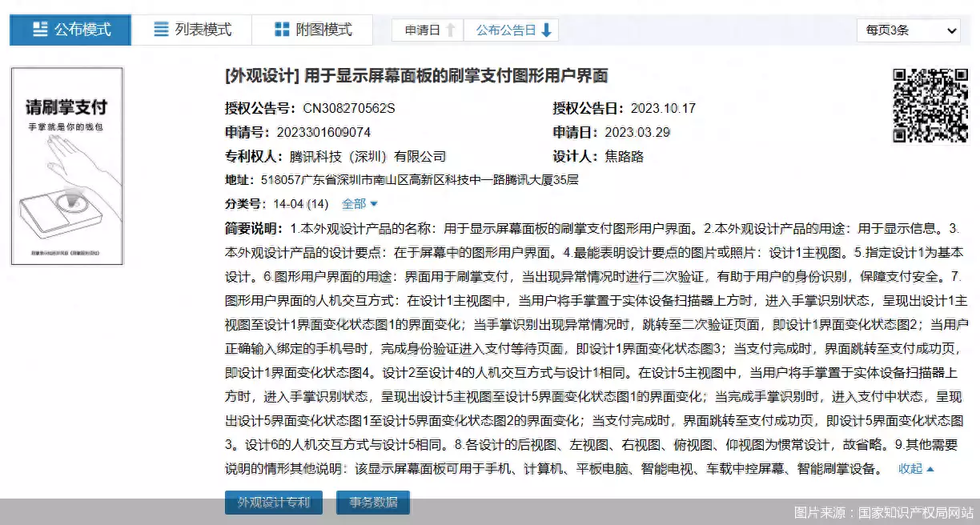This screenshot has height=525, width=980.
Task: Select the 申请日 value 2023.03.29
Action: pos(637,132)
